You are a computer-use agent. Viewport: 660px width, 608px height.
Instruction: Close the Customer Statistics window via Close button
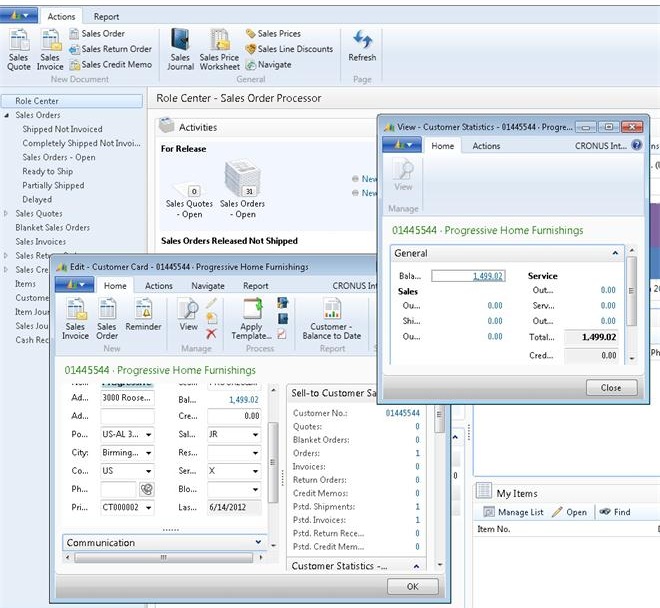610,387
